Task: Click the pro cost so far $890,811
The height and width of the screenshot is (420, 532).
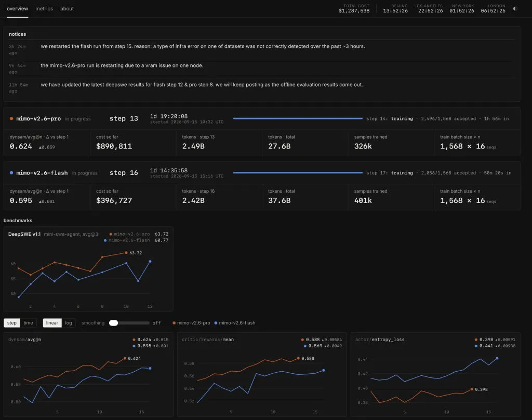Action: (114, 146)
